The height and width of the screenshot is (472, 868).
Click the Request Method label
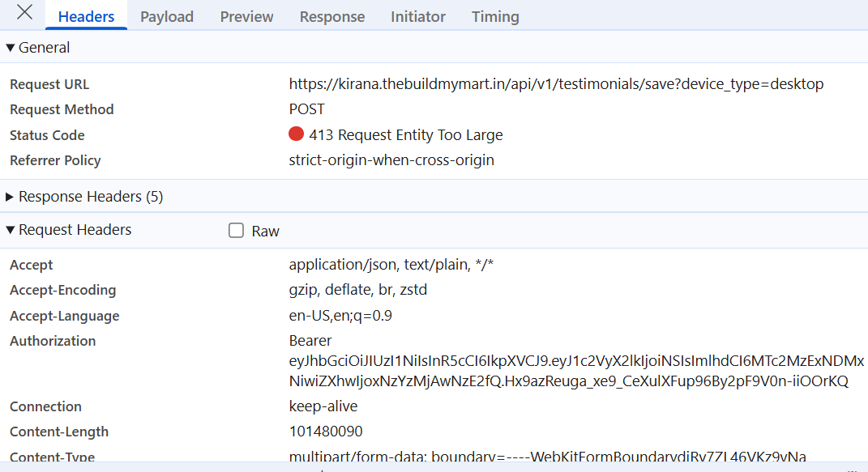tap(62, 109)
